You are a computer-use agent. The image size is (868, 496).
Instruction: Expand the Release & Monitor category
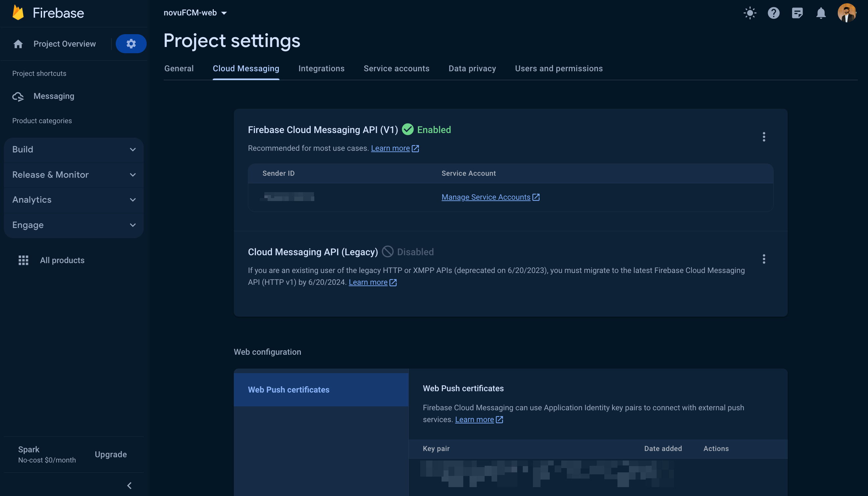(74, 175)
